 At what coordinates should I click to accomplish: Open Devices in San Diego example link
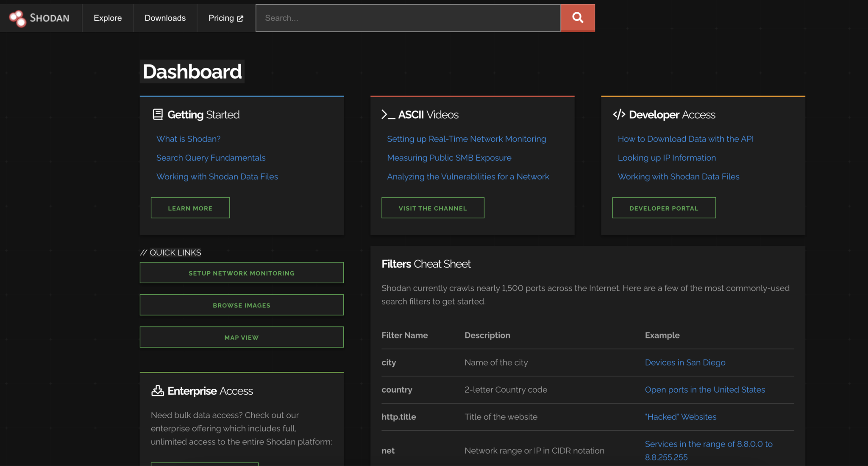tap(684, 362)
